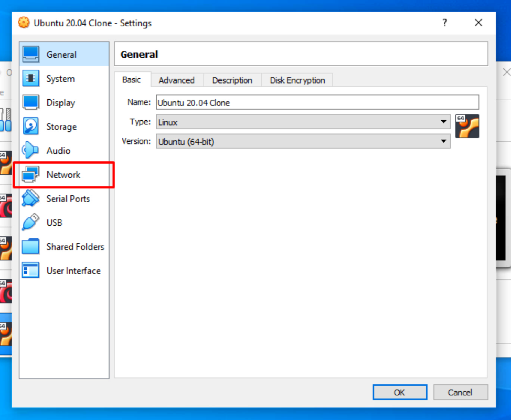Open the Description tab
This screenshot has height=420, width=511.
232,80
